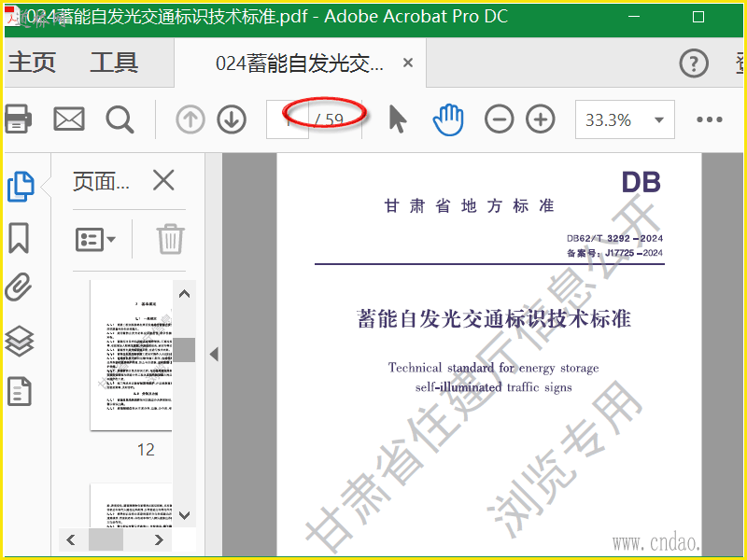Select the 024蓄能自发光交... document tab

tap(300, 63)
